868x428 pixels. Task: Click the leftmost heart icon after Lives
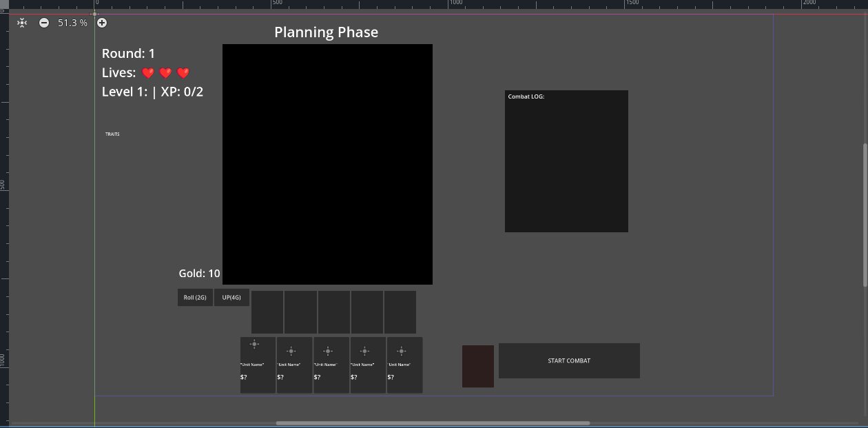pos(148,73)
